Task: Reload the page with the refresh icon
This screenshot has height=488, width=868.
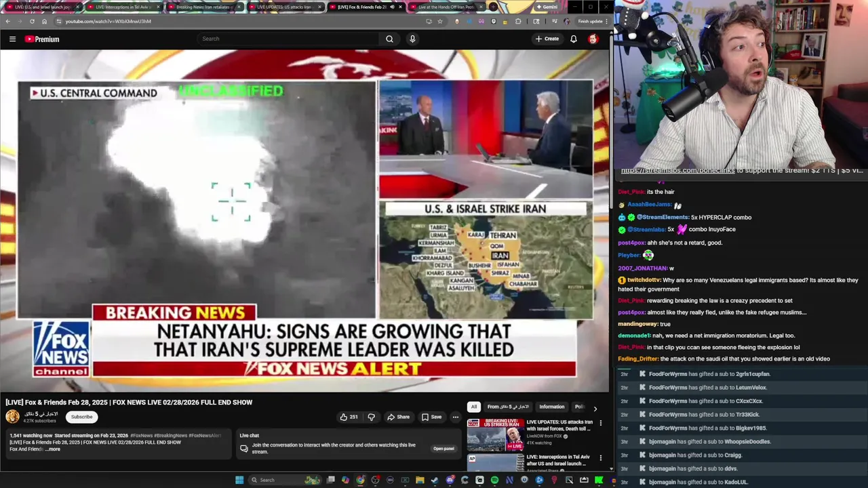Action: click(32, 21)
